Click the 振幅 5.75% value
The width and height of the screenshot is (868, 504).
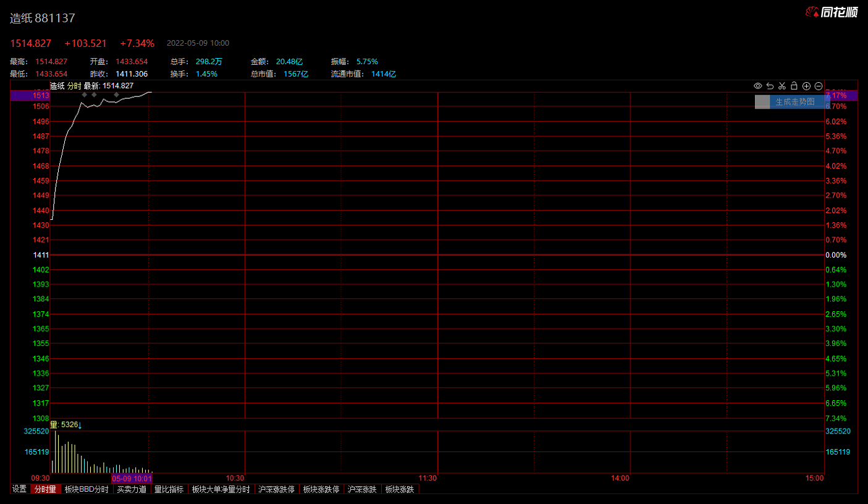(x=367, y=62)
